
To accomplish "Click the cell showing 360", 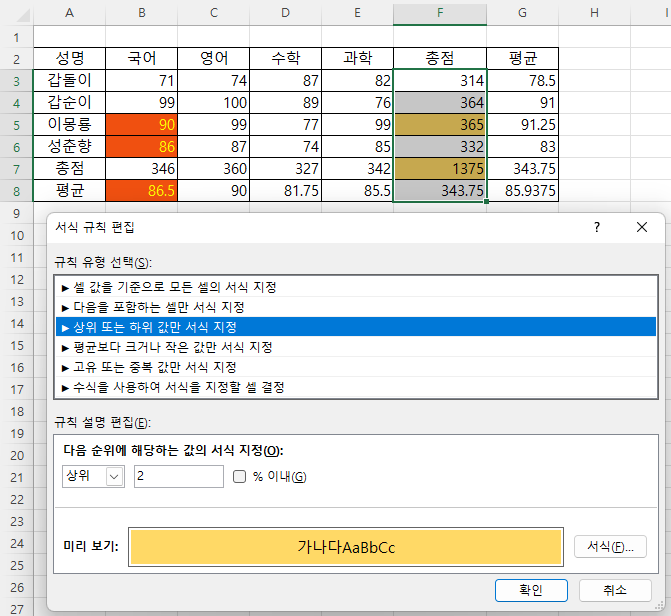I will pyautogui.click(x=214, y=169).
